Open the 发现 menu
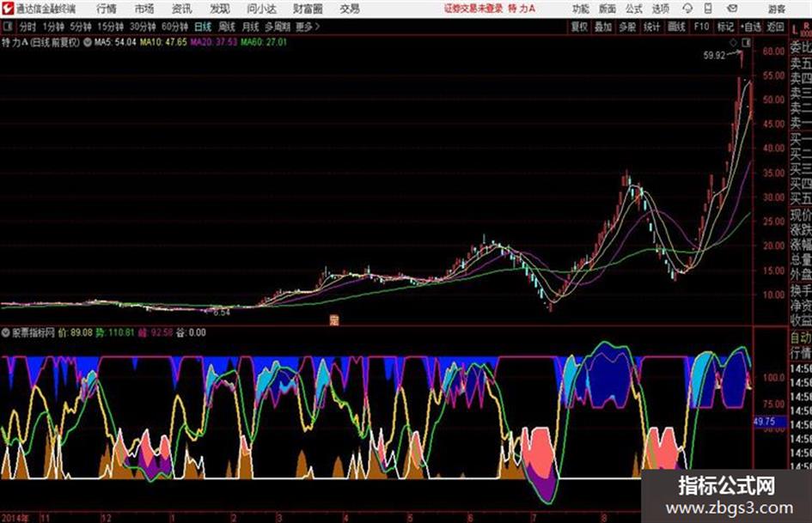 click(x=220, y=9)
